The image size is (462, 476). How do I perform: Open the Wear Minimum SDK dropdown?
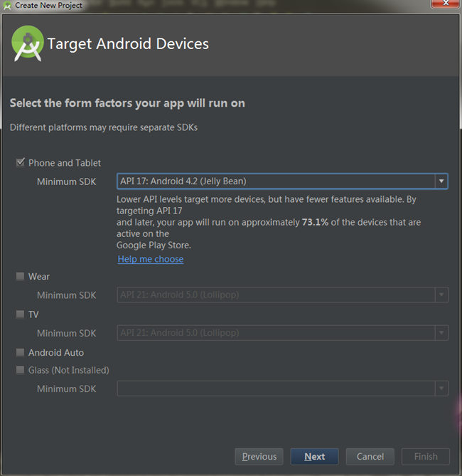point(282,295)
